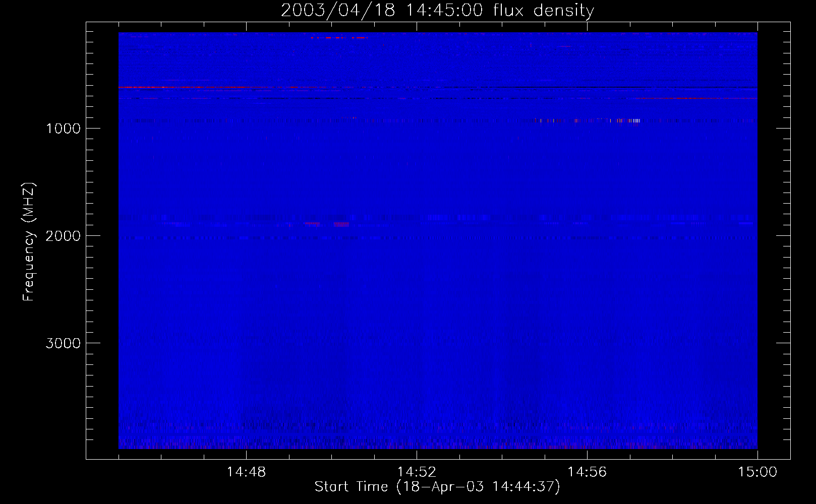This screenshot has height=504, width=816.
Task: Click the 2000 frequency tick label
Action: tap(63, 236)
